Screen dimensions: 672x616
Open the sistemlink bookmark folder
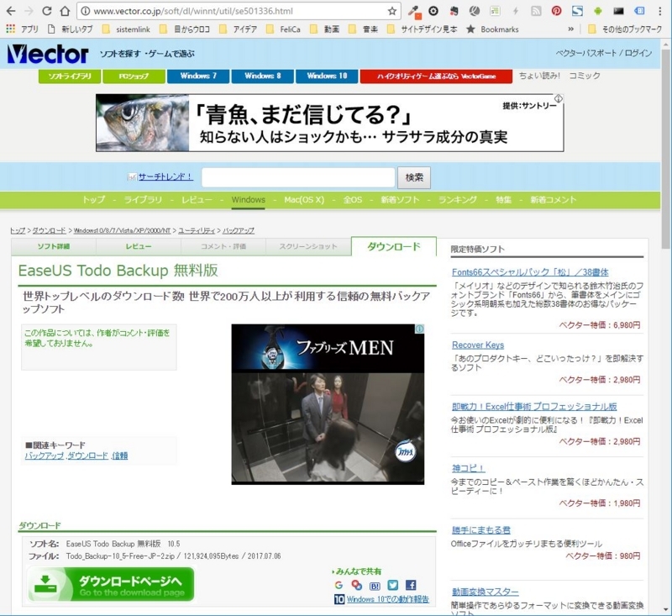[x=127, y=29]
